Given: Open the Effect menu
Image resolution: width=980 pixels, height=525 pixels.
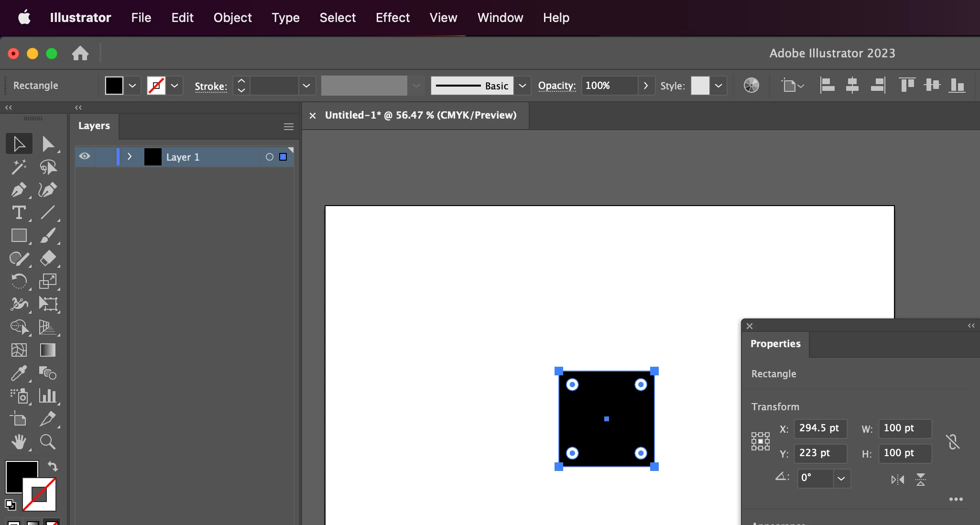Looking at the screenshot, I should point(392,18).
